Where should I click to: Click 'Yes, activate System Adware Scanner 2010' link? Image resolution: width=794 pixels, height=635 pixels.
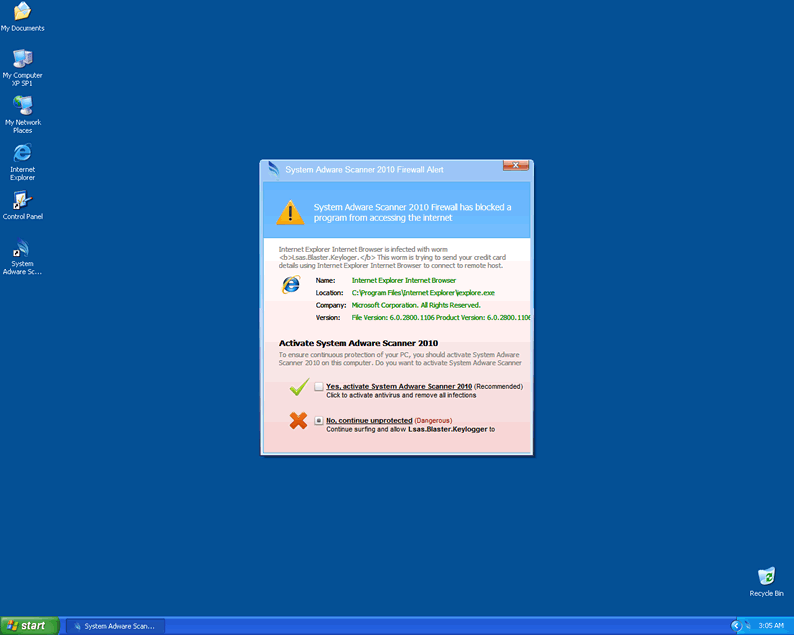click(398, 386)
